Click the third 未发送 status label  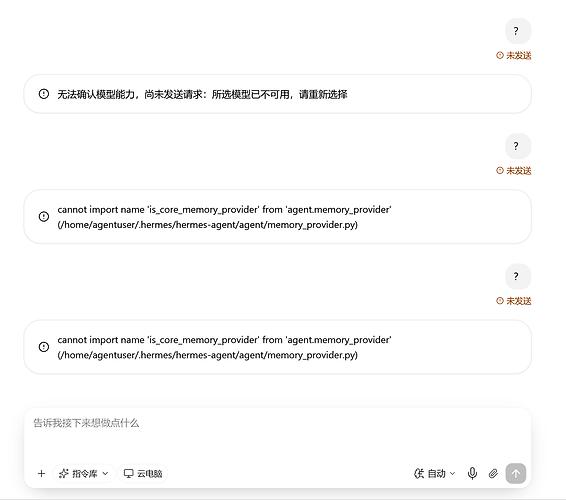coord(514,301)
